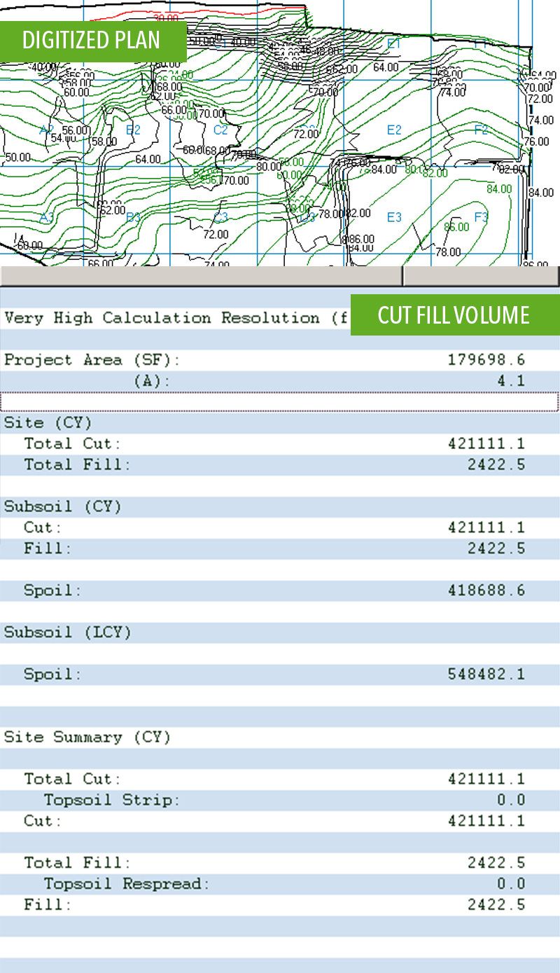Viewport: 560px width, 973px height.
Task: Select grid cell label C2 on plan
Action: (220, 130)
